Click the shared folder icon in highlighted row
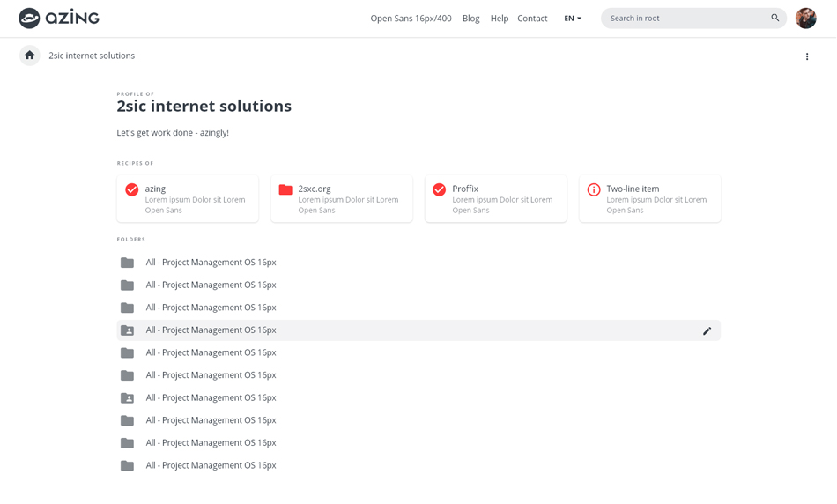 [x=128, y=330]
